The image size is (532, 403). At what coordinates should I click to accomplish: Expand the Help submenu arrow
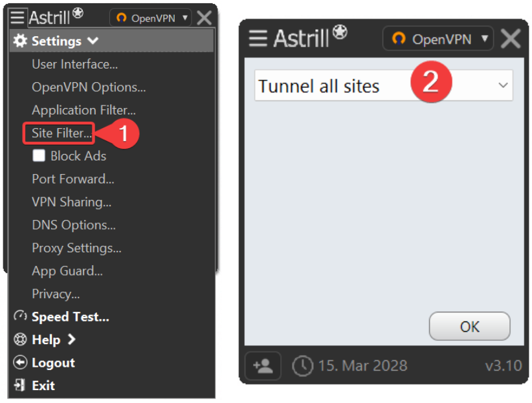tap(71, 339)
